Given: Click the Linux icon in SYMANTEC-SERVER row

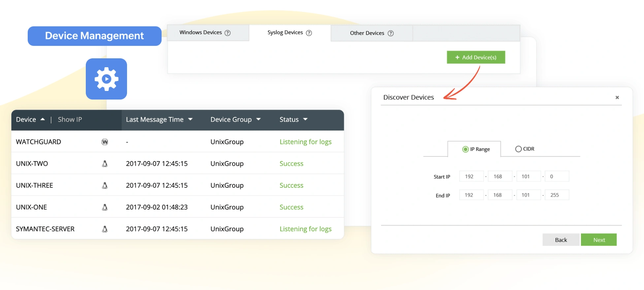Looking at the screenshot, I should point(105,229).
